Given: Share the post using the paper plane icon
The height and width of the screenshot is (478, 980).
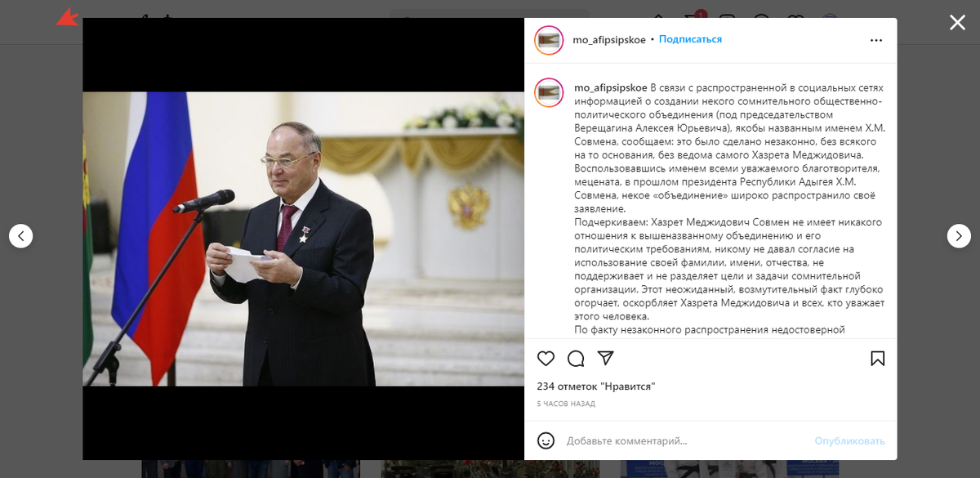Looking at the screenshot, I should click(x=605, y=359).
